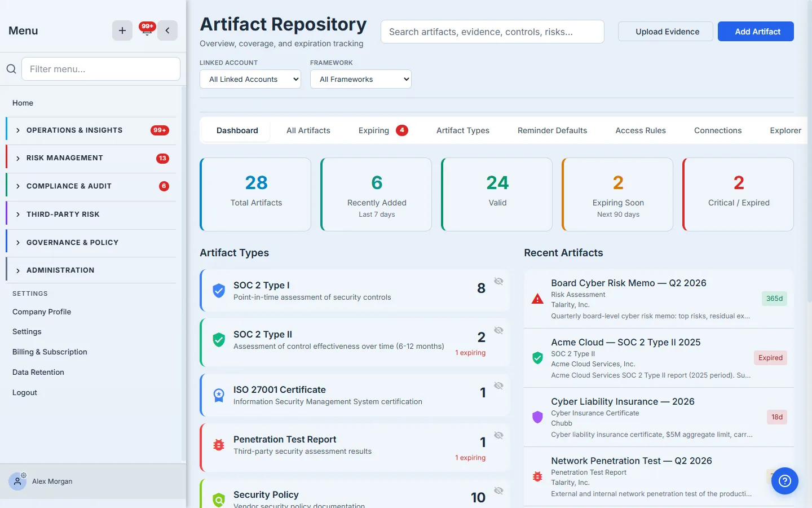This screenshot has width=812, height=508.
Task: Open the All Linked Accounts dropdown
Action: click(x=250, y=79)
